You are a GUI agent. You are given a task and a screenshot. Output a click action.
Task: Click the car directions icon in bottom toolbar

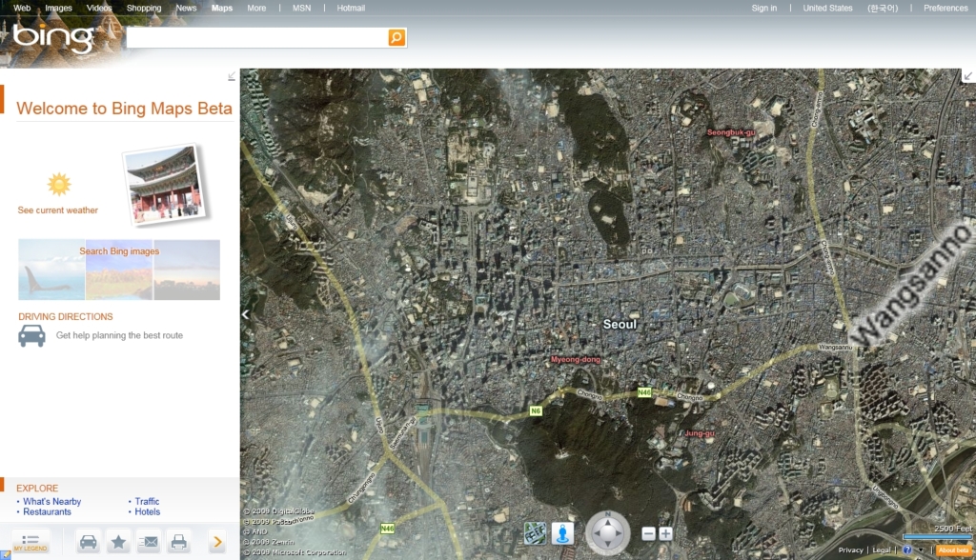pyautogui.click(x=89, y=542)
